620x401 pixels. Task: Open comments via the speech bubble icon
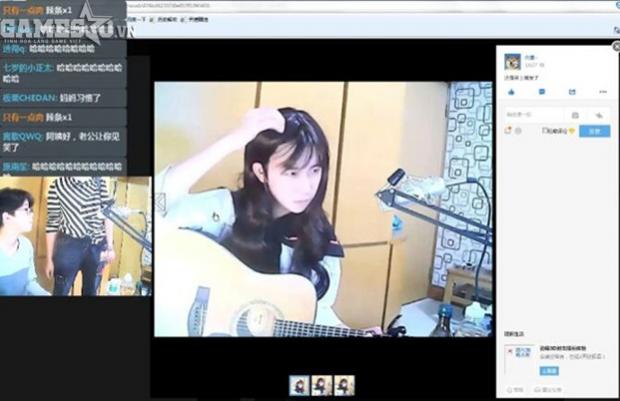[x=542, y=91]
